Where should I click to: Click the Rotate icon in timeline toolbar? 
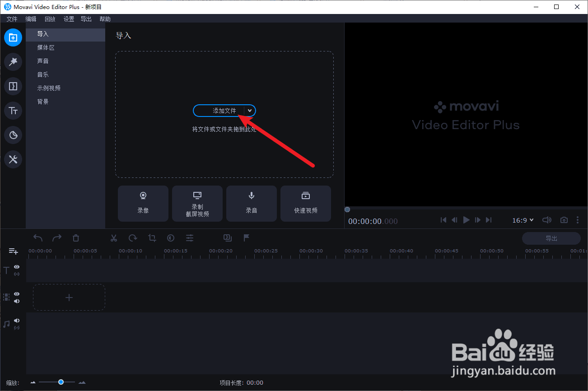coord(133,238)
